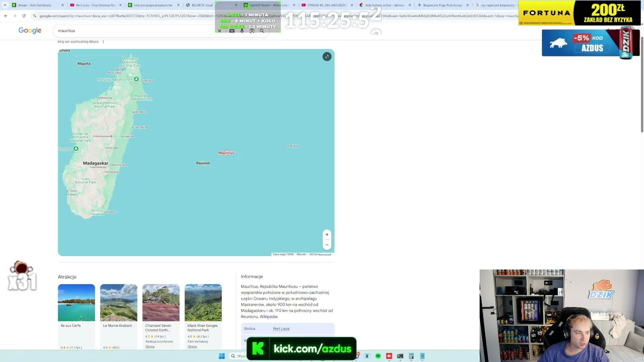
Task: Click the Marojejy National Park map pin
Action: tap(136, 79)
